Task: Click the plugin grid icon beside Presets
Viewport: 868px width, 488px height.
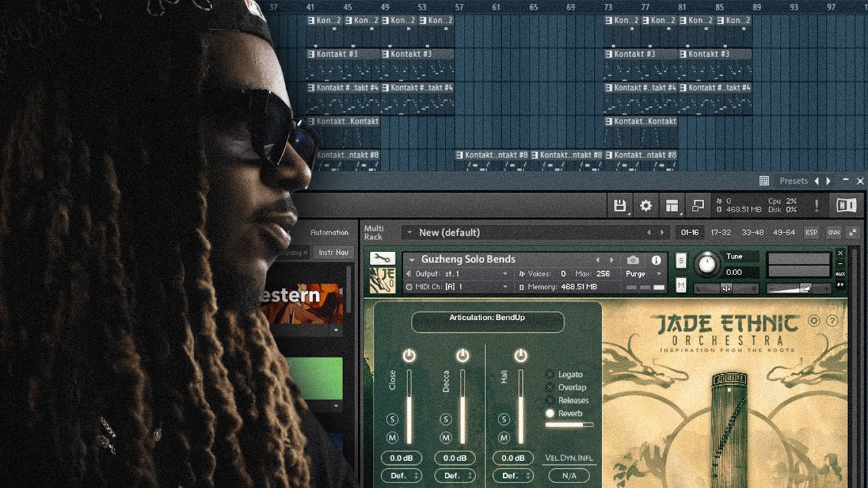Action: (764, 181)
